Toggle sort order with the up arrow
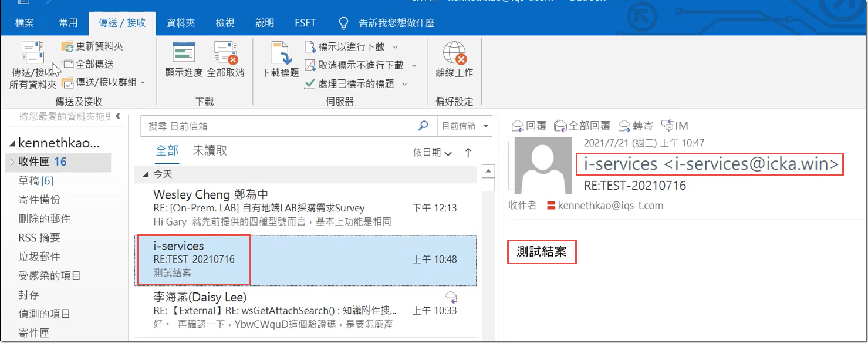Viewport: 868px width, 343px height. (x=468, y=153)
